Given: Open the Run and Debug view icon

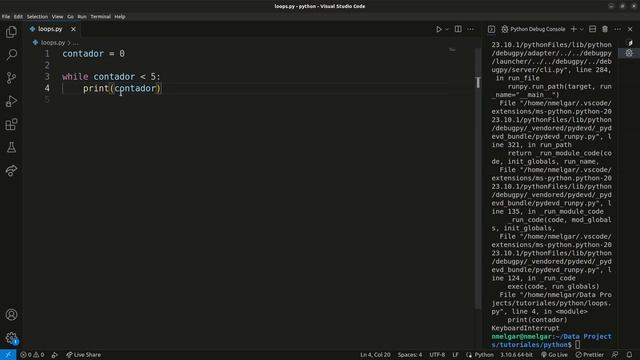Looking at the screenshot, I should pos(11,101).
